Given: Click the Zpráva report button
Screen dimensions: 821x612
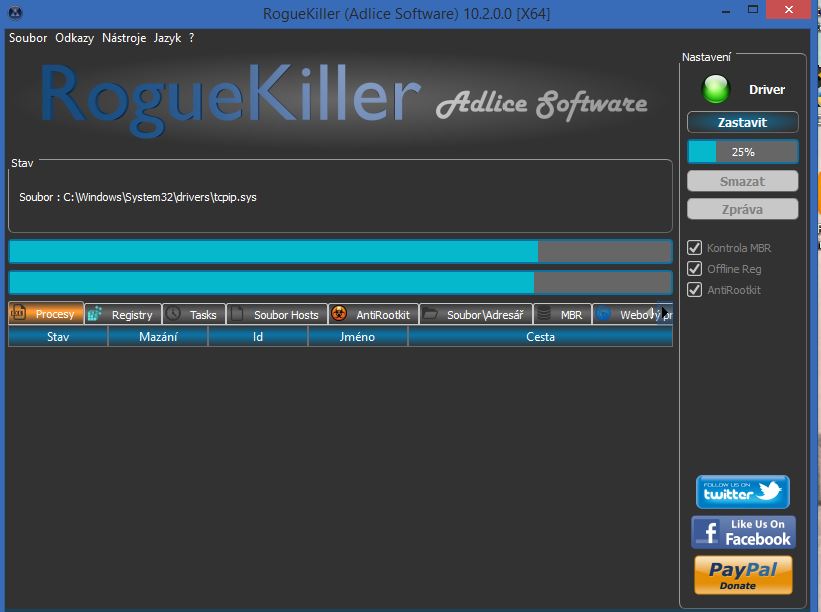Looking at the screenshot, I should pos(742,209).
